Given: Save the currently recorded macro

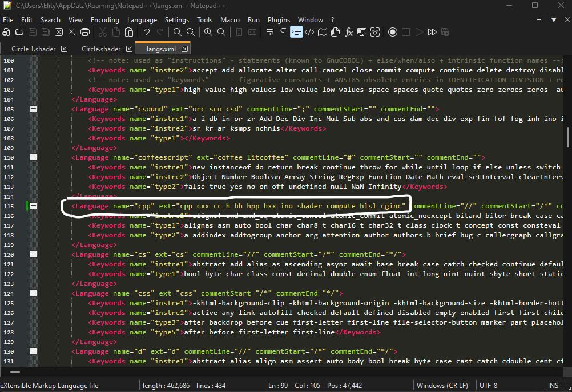Looking at the screenshot, I should (x=445, y=32).
